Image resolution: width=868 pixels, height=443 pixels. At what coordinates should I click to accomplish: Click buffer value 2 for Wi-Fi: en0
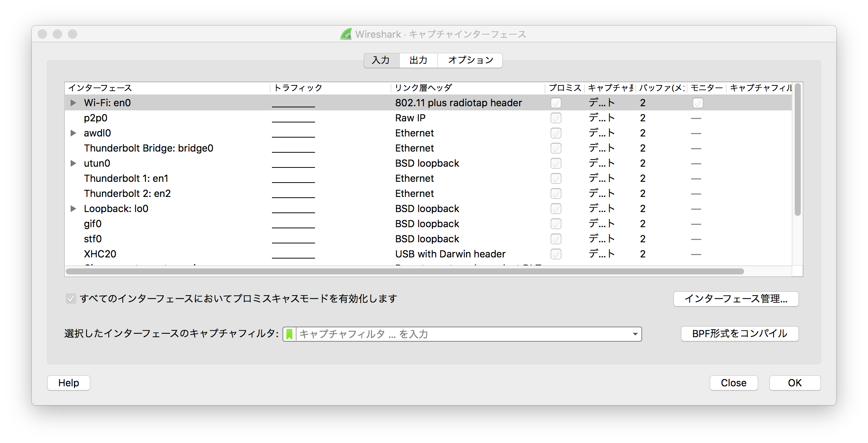[x=643, y=103]
